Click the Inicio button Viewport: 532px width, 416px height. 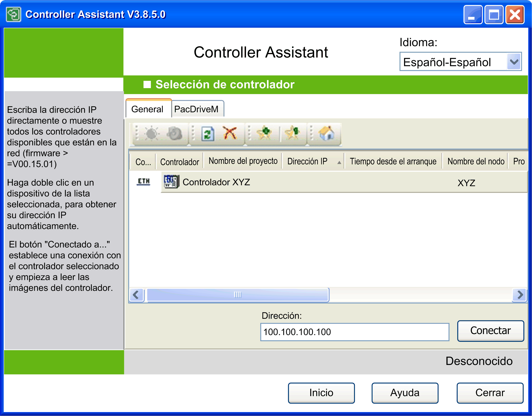[x=321, y=393]
